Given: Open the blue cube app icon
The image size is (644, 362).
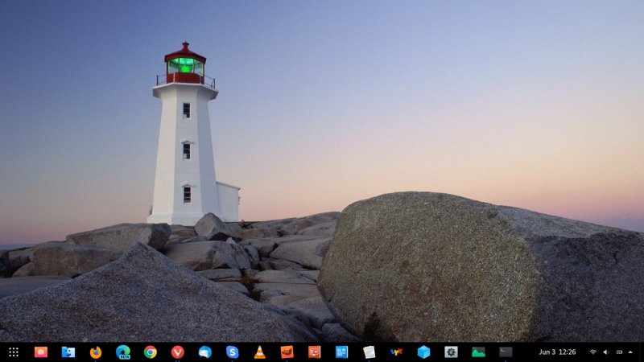Looking at the screenshot, I should point(423,352).
